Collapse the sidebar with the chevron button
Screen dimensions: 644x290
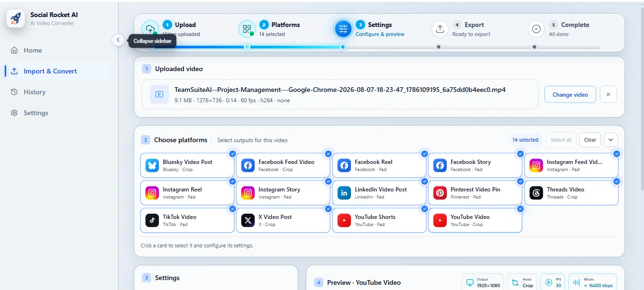pyautogui.click(x=118, y=40)
